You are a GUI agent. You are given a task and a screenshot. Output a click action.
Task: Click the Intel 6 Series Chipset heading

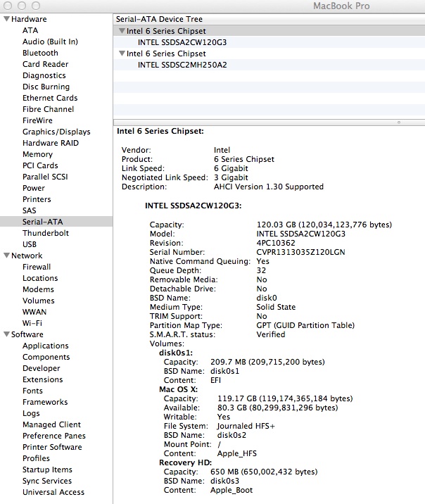pos(160,131)
